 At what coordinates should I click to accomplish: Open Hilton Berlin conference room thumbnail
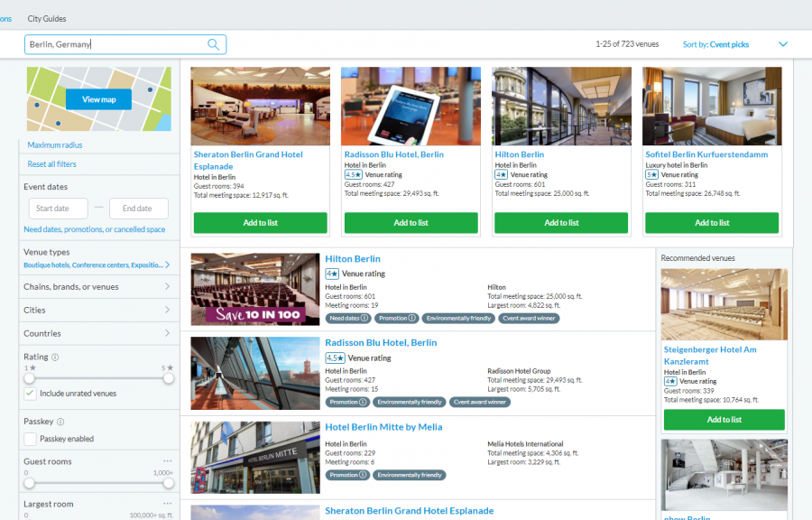tap(255, 289)
